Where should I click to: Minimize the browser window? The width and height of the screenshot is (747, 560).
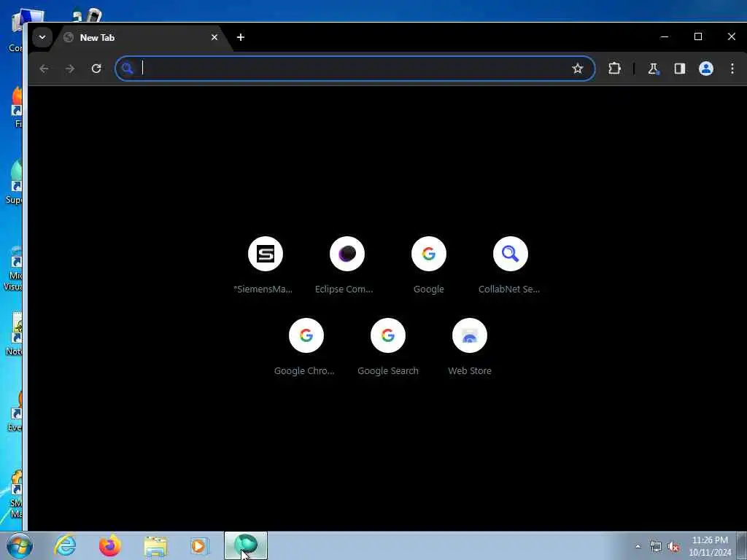click(x=665, y=36)
